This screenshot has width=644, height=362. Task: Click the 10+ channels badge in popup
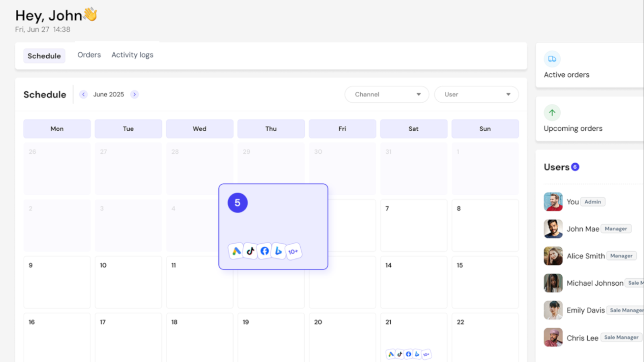[x=293, y=251]
